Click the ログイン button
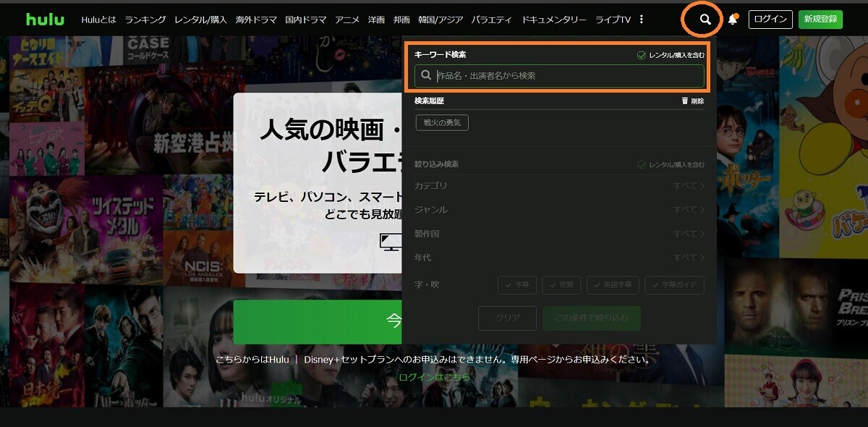This screenshot has width=868, height=427. [x=770, y=20]
